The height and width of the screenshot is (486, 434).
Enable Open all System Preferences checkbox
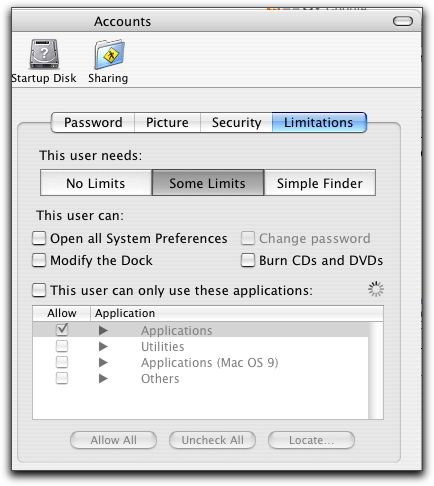coord(39,238)
